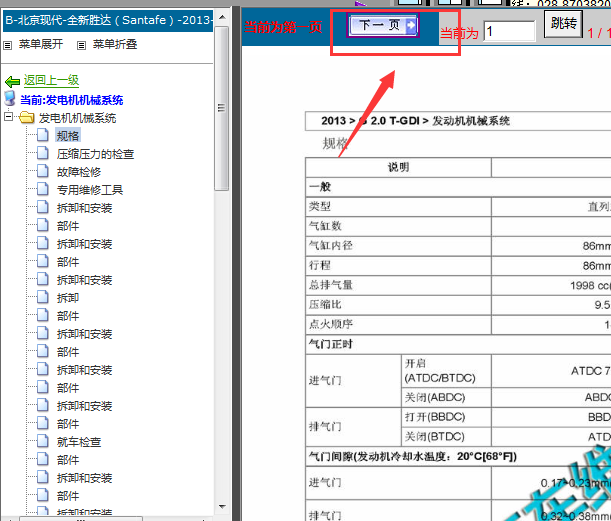611x521 pixels.
Task: Click the computer icon beside 当前:发电机机械系统
Action: tap(10, 99)
